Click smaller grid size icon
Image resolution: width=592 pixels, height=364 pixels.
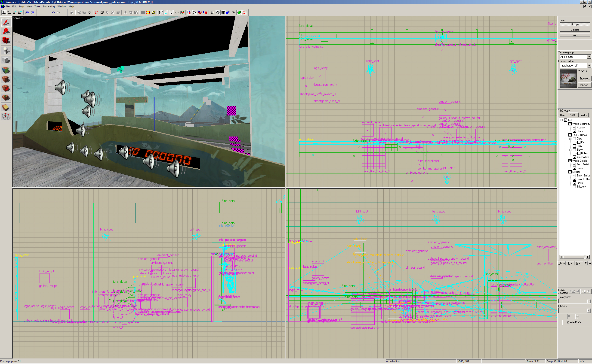click(x=14, y=12)
